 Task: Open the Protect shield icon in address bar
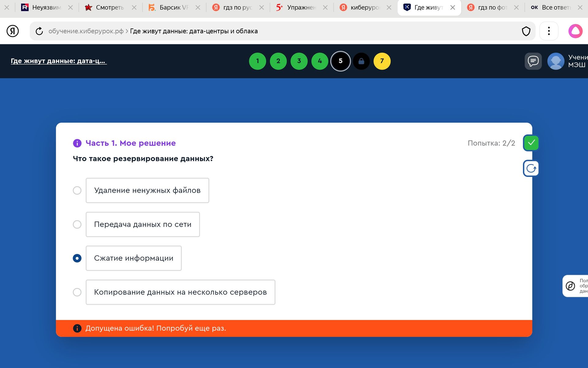pos(526,31)
